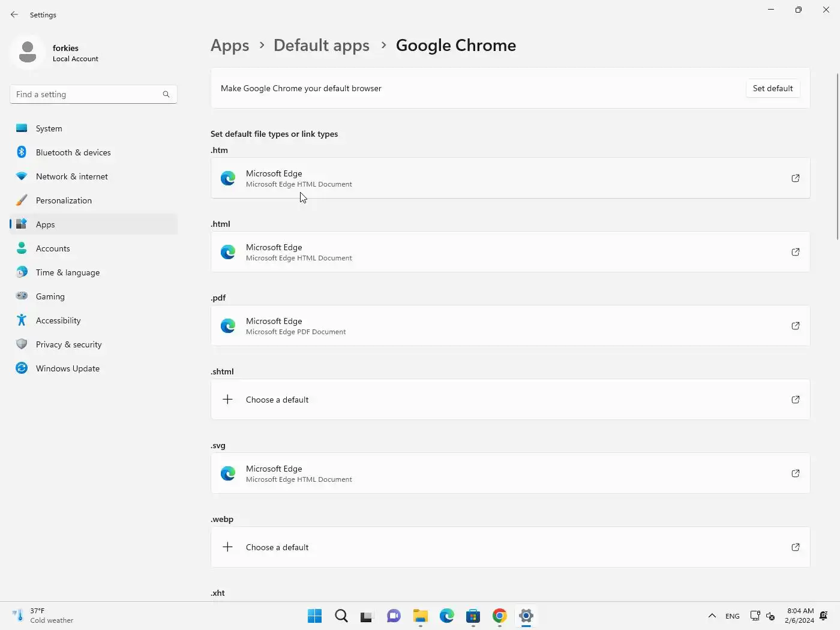Open Time & language settings
The image size is (840, 630).
pyautogui.click(x=94, y=272)
